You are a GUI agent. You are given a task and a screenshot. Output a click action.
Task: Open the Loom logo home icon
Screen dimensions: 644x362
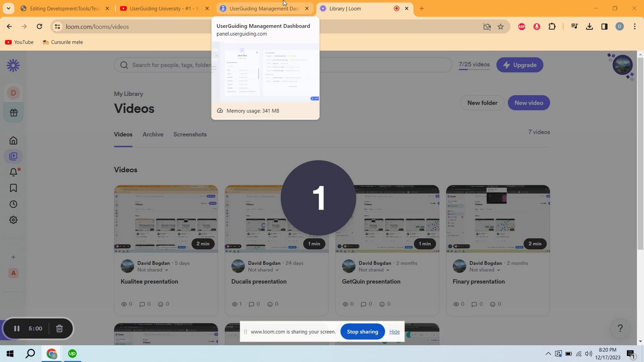pos(13,65)
